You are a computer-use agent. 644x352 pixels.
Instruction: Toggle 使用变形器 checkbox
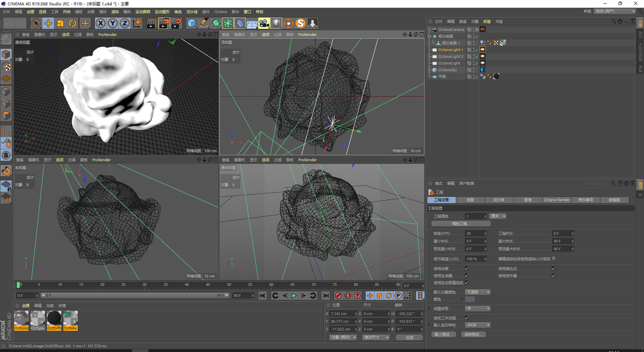[554, 276]
